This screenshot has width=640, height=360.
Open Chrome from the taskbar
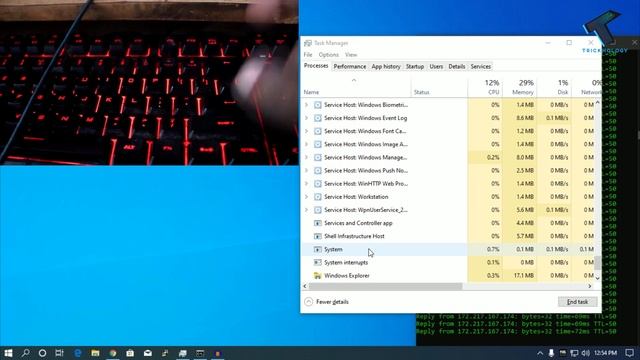click(x=113, y=353)
